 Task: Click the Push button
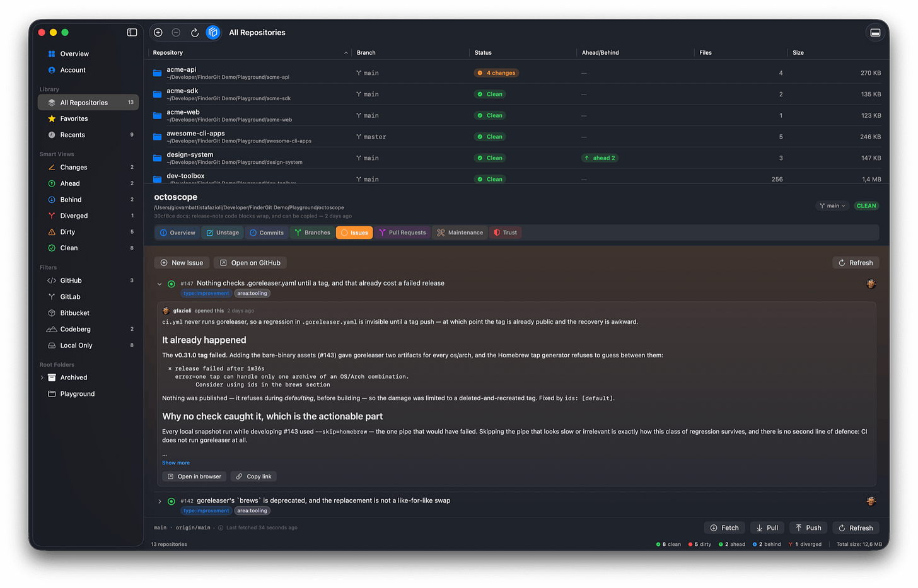tap(808, 528)
